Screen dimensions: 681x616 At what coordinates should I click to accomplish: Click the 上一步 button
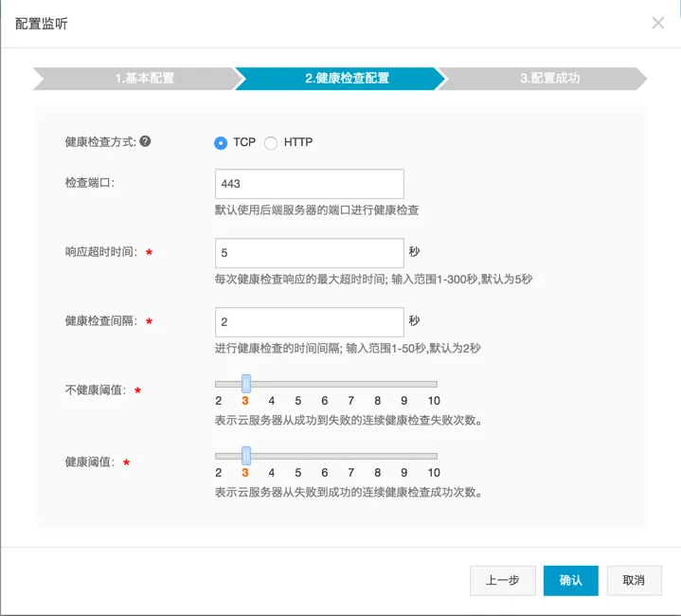(x=502, y=580)
